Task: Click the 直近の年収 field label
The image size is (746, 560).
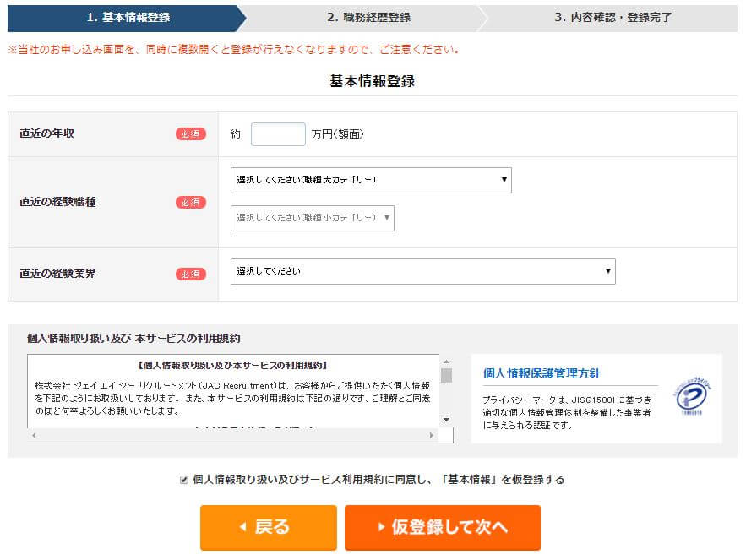Action: click(46, 133)
